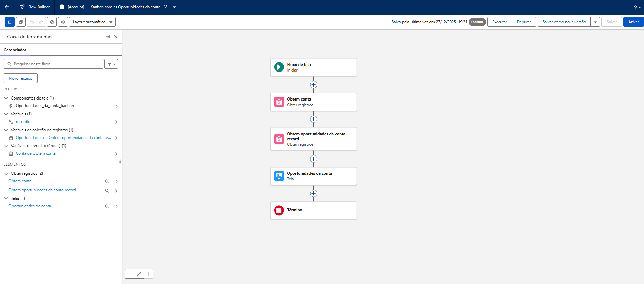The height and width of the screenshot is (284, 644).
Task: Open the recordId variable link
Action: pyautogui.click(x=23, y=122)
